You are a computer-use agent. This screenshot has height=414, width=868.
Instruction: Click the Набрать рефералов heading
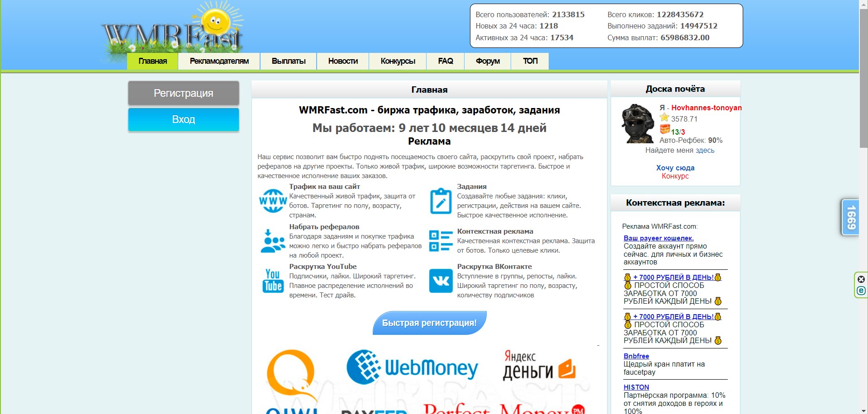(324, 227)
